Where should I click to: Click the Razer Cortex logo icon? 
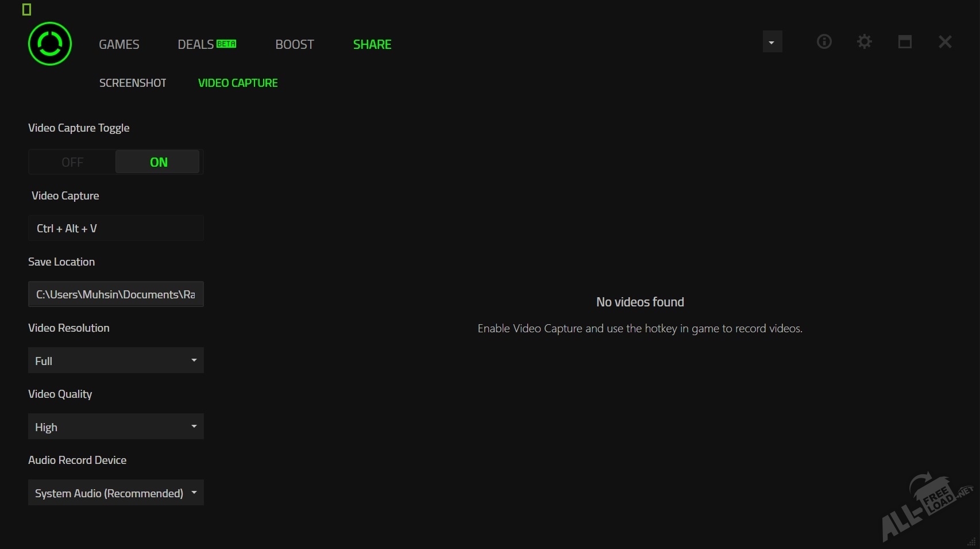(x=50, y=44)
